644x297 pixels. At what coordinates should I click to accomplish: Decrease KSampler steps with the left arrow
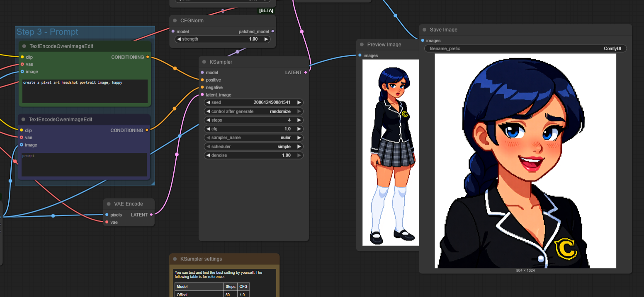coord(208,120)
